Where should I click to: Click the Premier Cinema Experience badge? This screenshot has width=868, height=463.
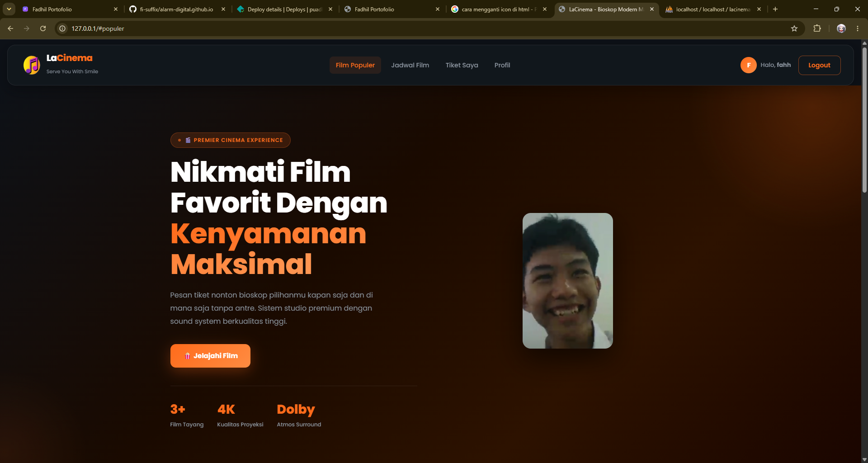coord(230,140)
